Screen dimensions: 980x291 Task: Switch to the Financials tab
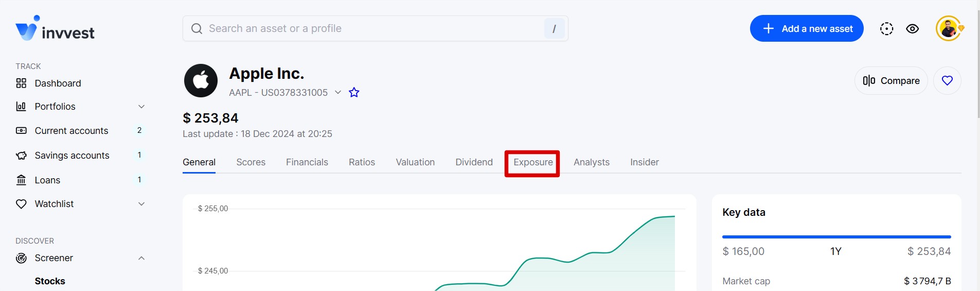[x=307, y=162]
